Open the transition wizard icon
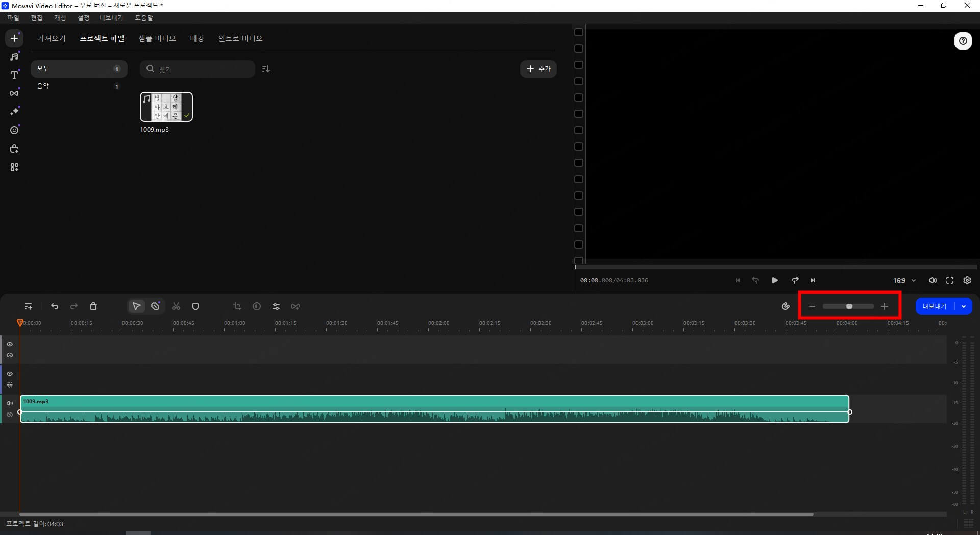This screenshot has height=535, width=980. point(296,306)
